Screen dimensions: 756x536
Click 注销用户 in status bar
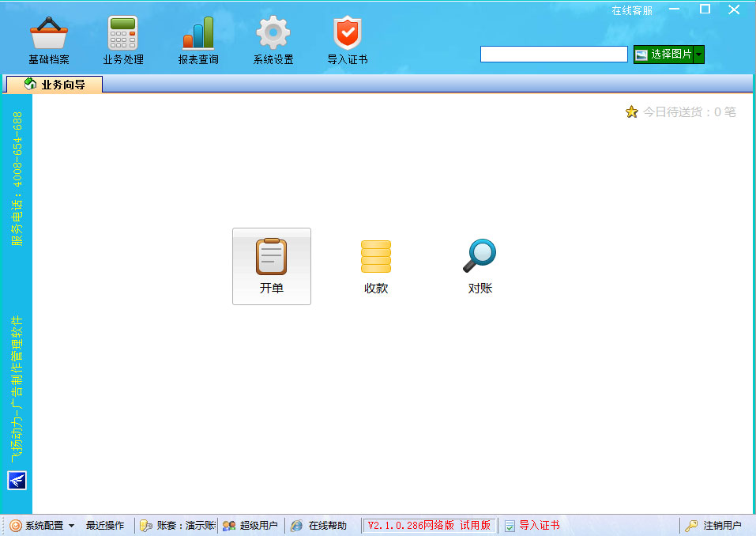[713, 526]
